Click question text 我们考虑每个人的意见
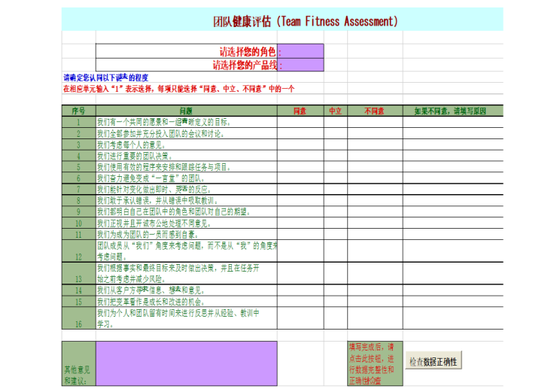542x392 pixels. pos(131,144)
